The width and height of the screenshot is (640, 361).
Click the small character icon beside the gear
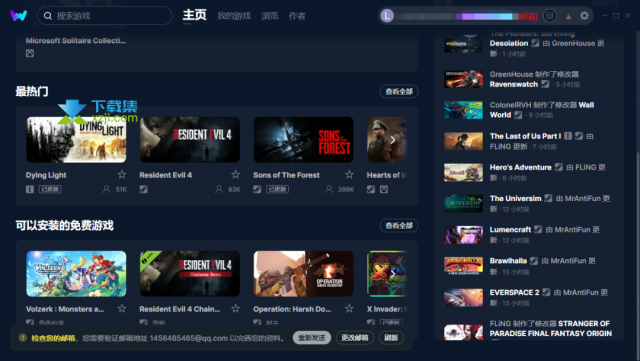pyautogui.click(x=568, y=16)
